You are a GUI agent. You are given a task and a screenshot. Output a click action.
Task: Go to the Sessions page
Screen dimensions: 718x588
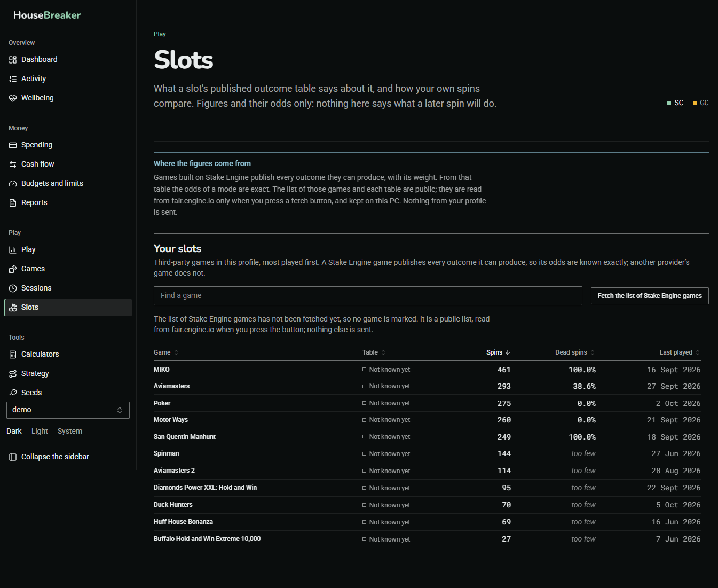tap(68, 288)
